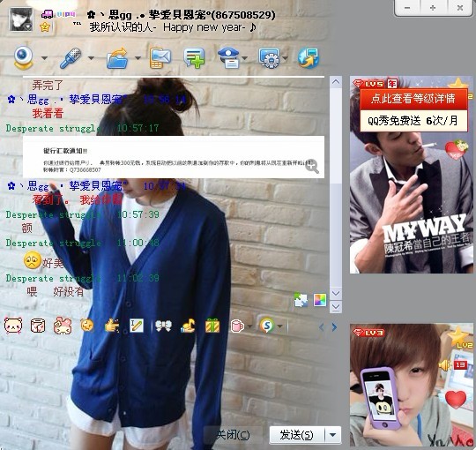This screenshot has width=476, height=450.
Task: Open the send options arrow beside 发送
Action: point(332,435)
